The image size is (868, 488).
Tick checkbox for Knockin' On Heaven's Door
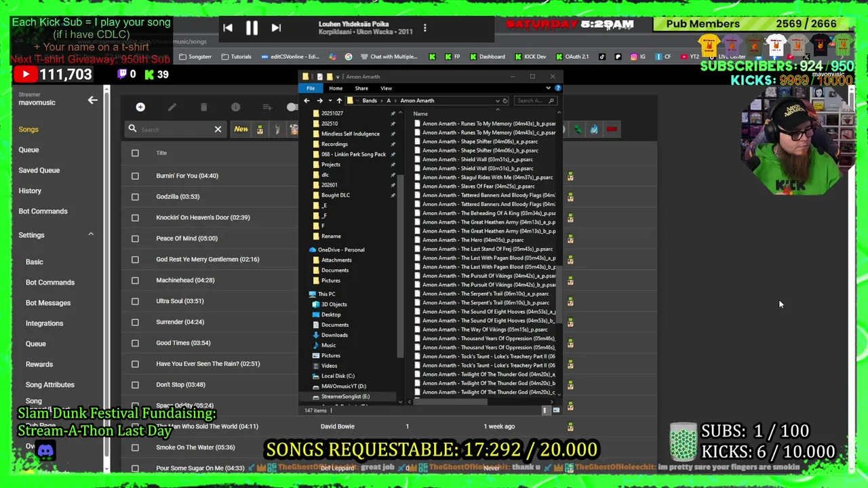pos(135,218)
